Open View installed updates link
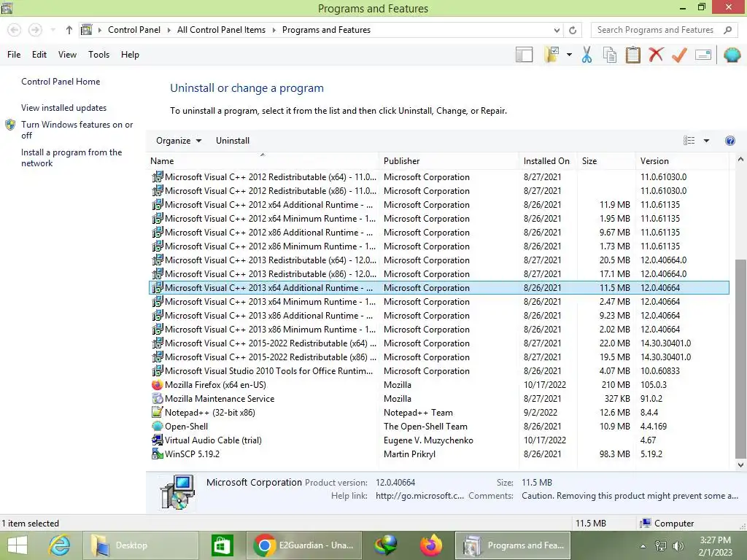Image resolution: width=747 pixels, height=560 pixels. 64,108
